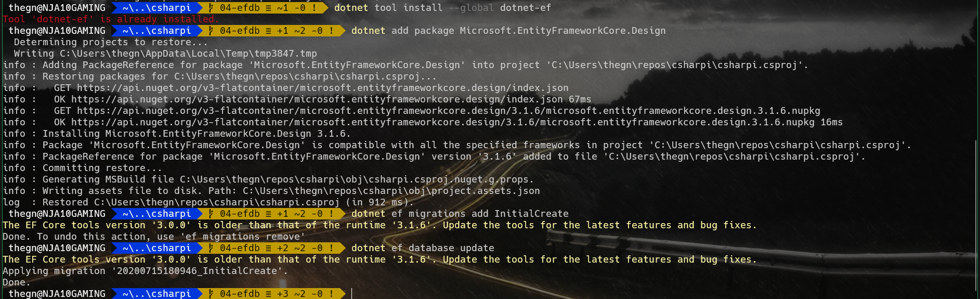Click the '!' indicator on the 'dotnet tool install' prompt

click(314, 8)
